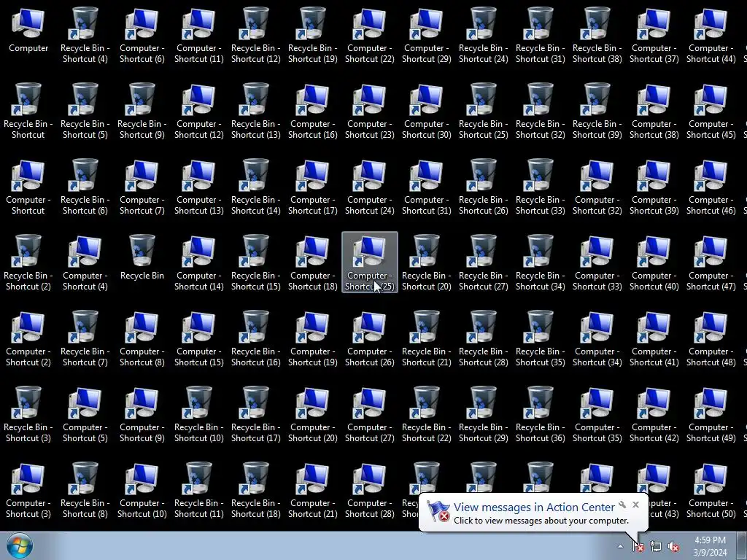Open the taskbar clock showing 4:59 PM
The height and width of the screenshot is (560, 747).
(x=710, y=546)
